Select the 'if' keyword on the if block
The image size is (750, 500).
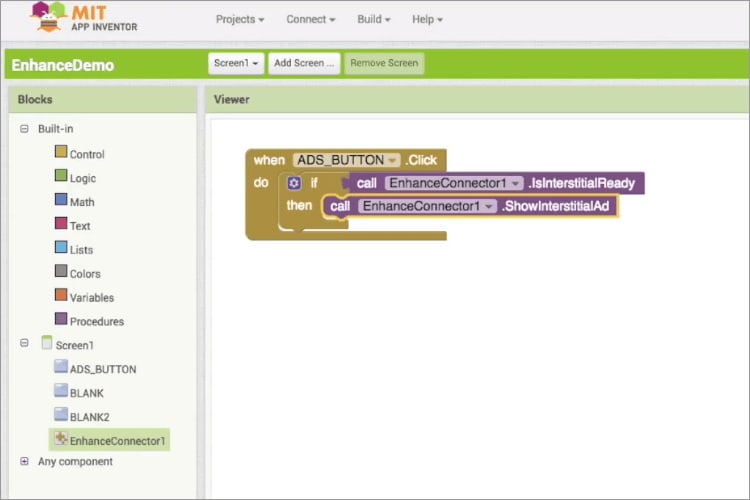[x=314, y=183]
